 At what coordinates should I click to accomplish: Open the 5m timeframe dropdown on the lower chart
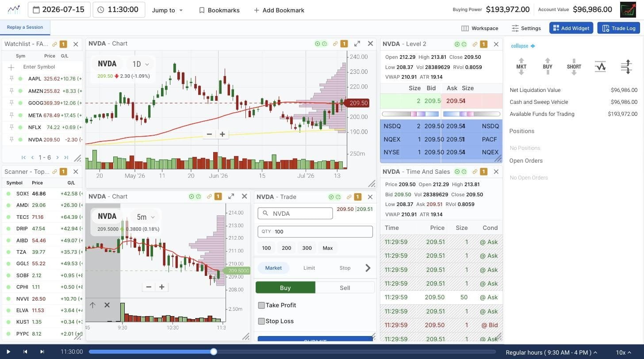[146, 217]
